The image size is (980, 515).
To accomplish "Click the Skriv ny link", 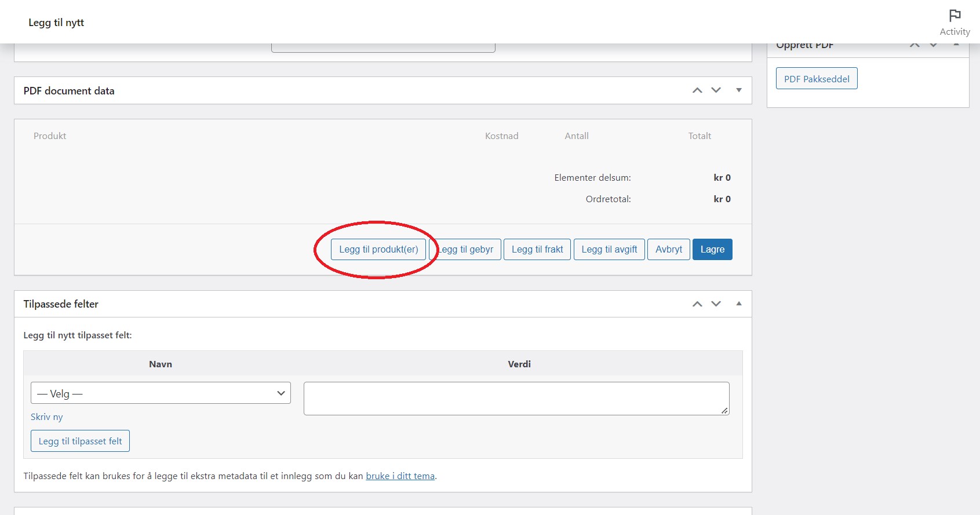I will [x=46, y=417].
